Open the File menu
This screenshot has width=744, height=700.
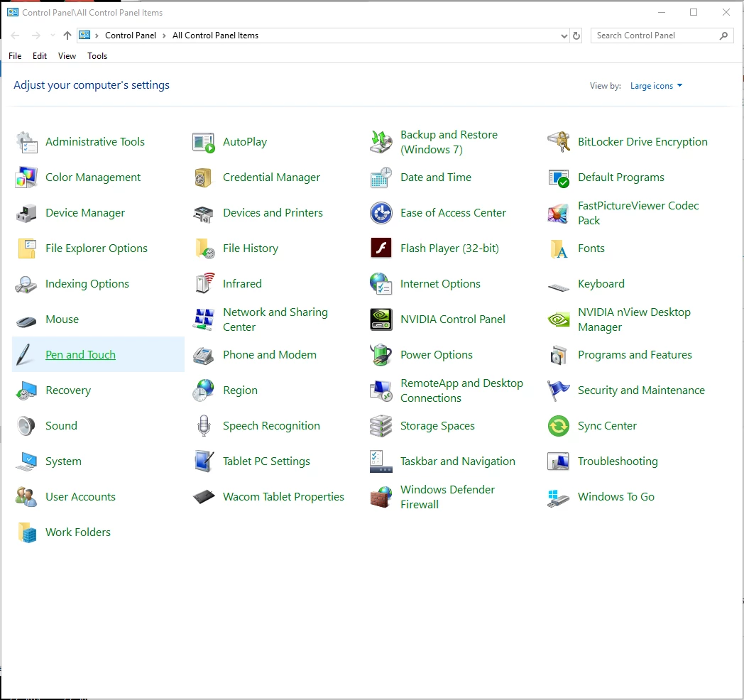15,56
